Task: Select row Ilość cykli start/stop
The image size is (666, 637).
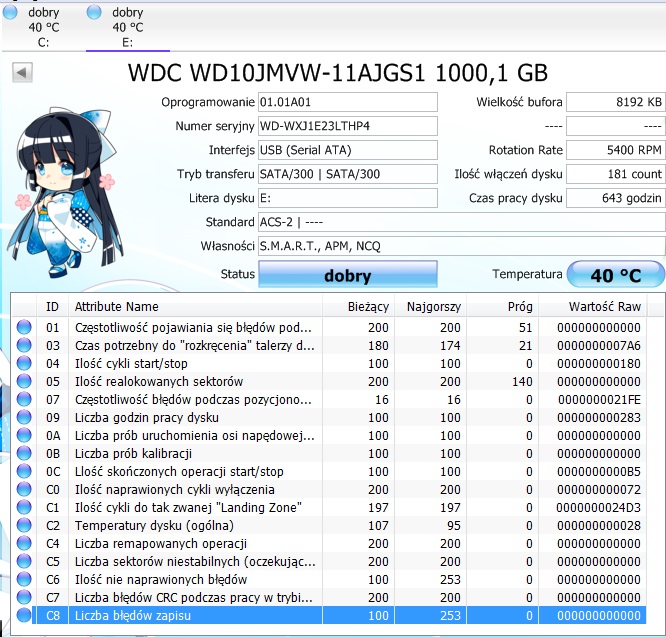Action: (x=329, y=364)
